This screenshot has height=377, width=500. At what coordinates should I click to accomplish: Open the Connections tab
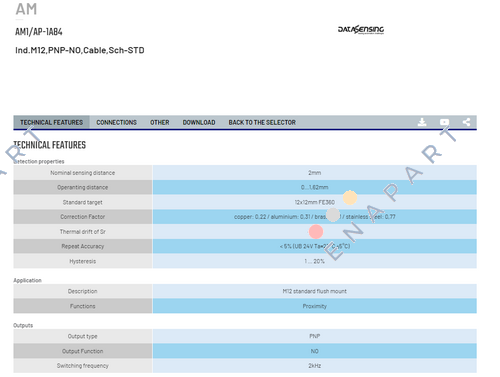click(x=116, y=122)
